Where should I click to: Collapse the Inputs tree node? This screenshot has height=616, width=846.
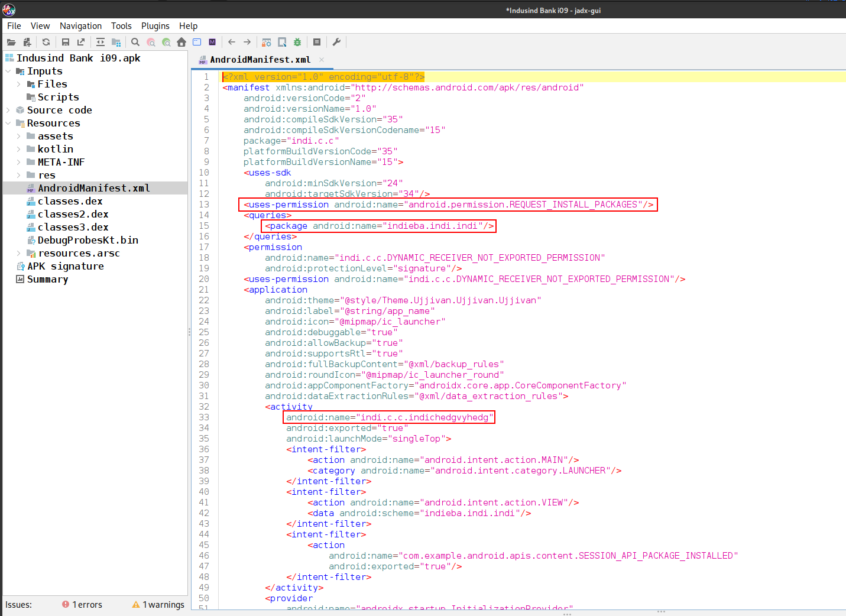pyautogui.click(x=8, y=71)
